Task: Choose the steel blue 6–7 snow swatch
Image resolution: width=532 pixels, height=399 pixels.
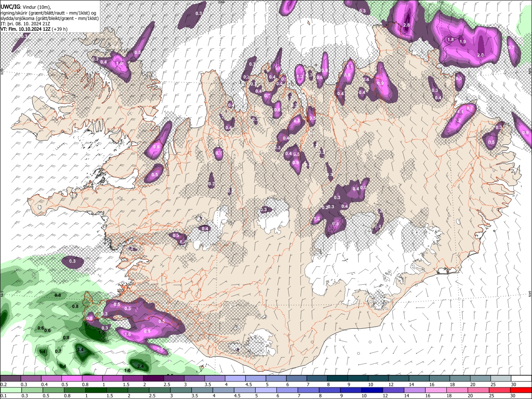Action: (297, 379)
